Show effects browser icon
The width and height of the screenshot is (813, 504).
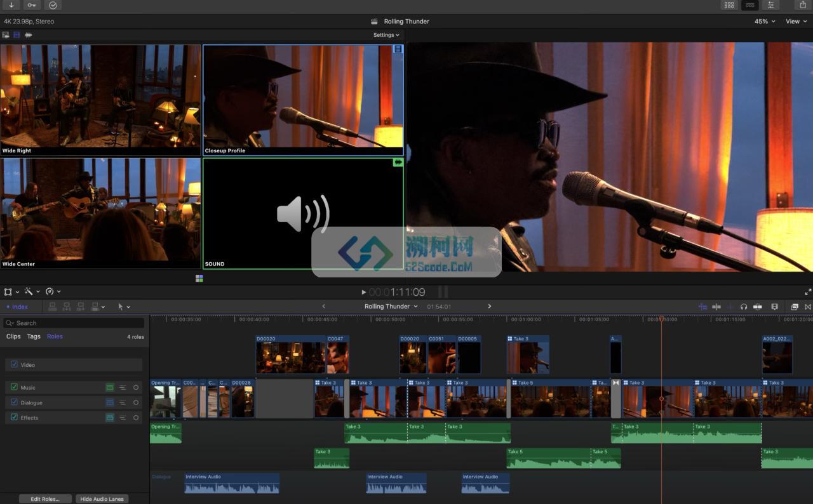pos(795,307)
